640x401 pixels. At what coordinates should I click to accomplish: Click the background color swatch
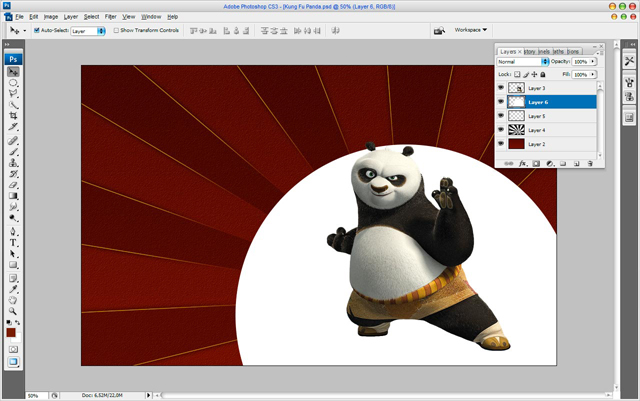[x=17, y=339]
